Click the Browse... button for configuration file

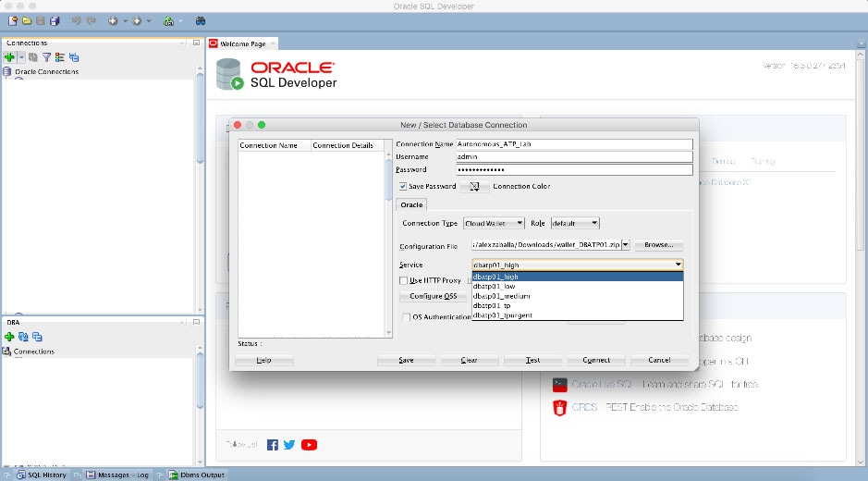coord(658,245)
